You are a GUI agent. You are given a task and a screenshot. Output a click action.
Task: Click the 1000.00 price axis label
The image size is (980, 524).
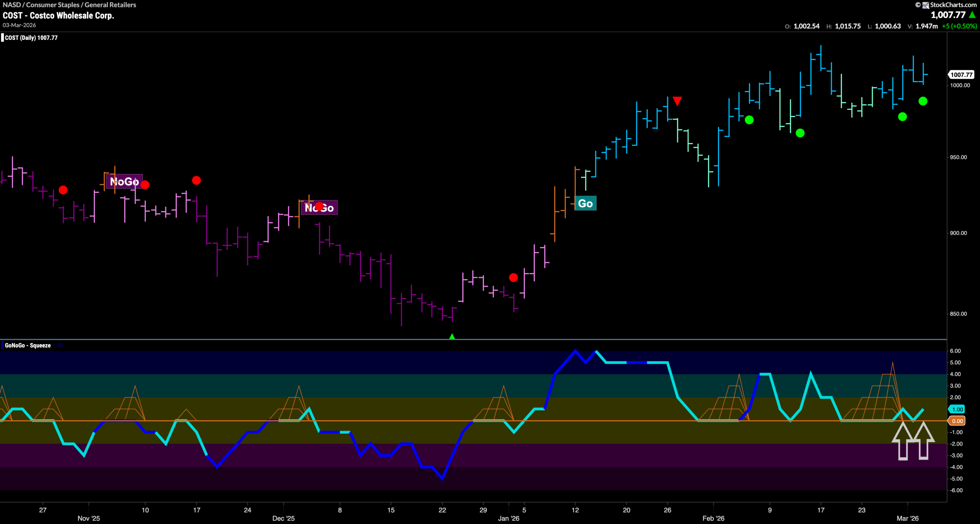[960, 85]
